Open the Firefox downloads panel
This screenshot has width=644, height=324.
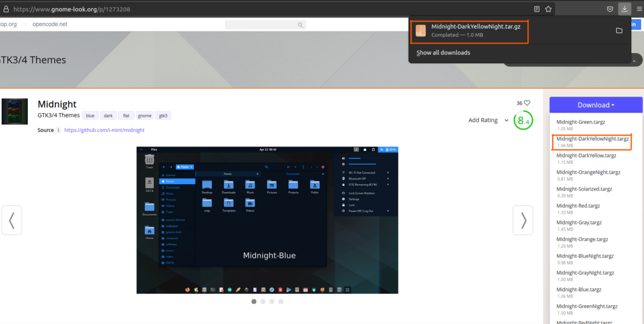625,8
